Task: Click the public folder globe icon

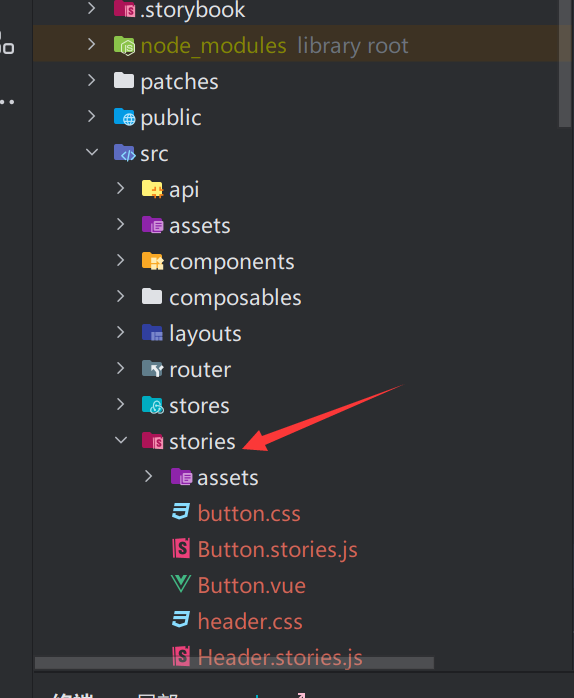Action: point(124,117)
